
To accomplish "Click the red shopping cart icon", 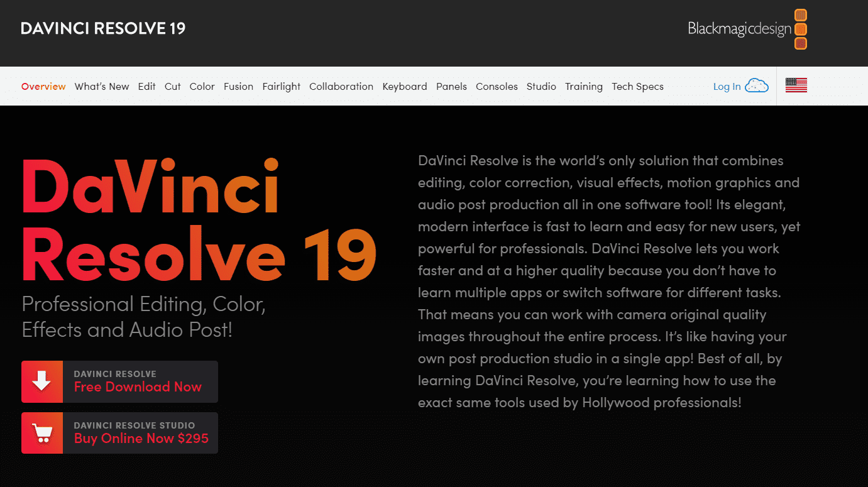I will [42, 433].
